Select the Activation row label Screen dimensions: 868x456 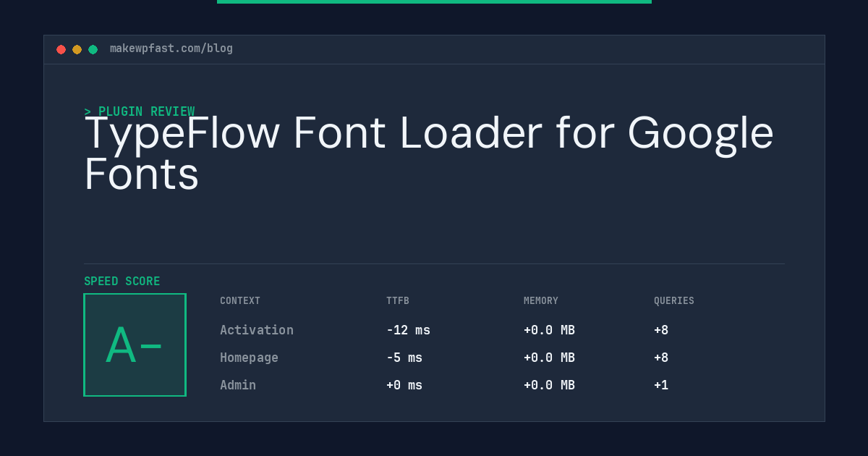[257, 330]
